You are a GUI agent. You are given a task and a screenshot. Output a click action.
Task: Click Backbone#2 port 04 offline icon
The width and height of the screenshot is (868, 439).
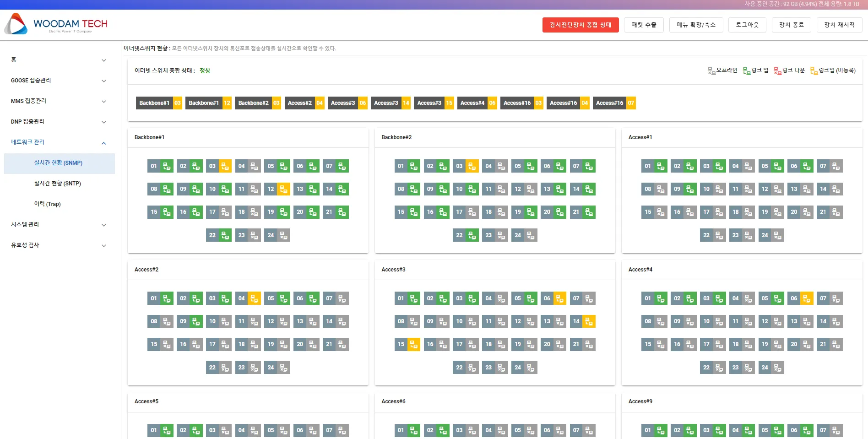(x=501, y=166)
